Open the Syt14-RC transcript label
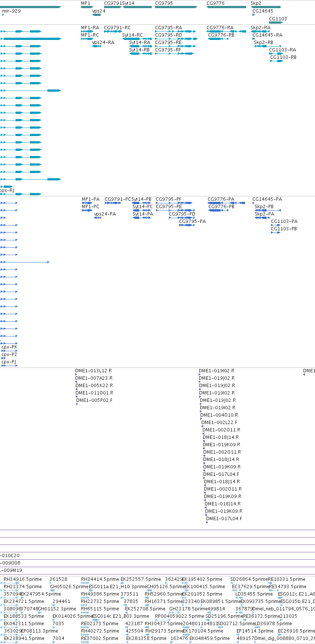Image resolution: width=315 pixels, height=644 pixels. click(x=133, y=35)
